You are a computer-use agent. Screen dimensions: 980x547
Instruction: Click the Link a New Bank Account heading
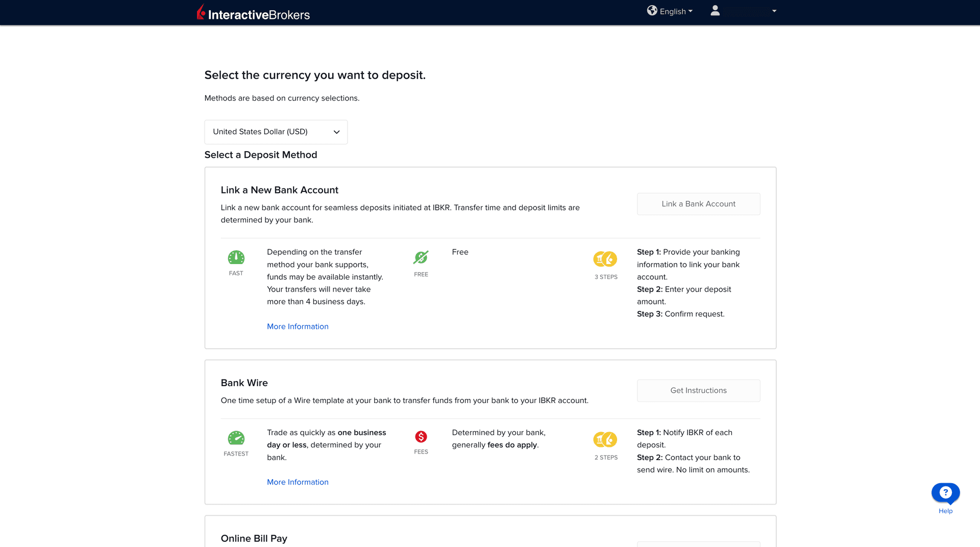[280, 190]
